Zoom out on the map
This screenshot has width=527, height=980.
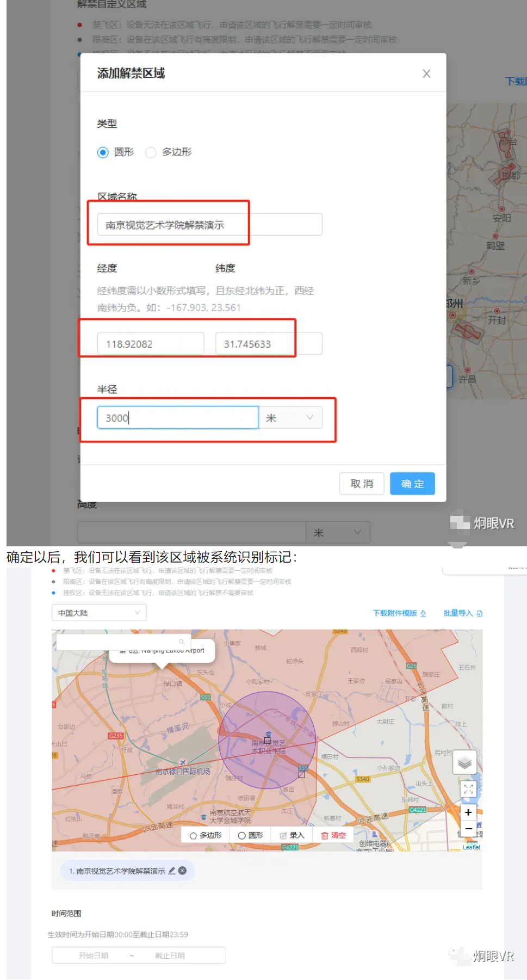pyautogui.click(x=468, y=828)
